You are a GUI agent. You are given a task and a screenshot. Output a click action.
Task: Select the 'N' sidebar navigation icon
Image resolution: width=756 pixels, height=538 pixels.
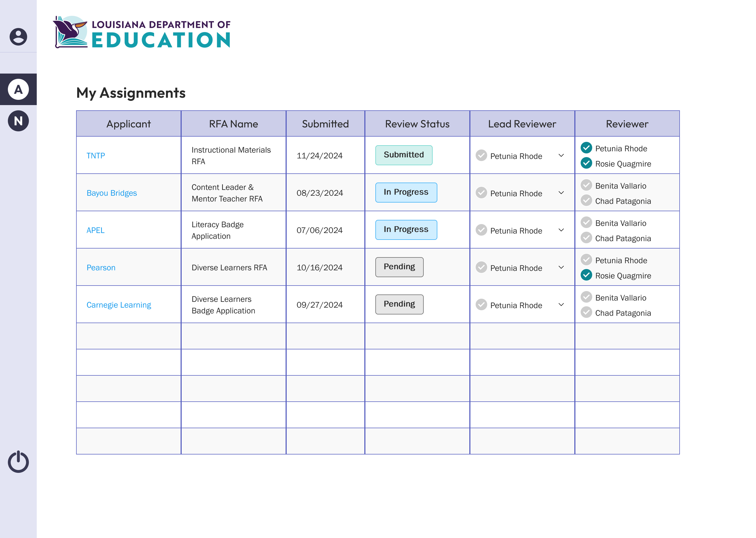[x=18, y=121]
